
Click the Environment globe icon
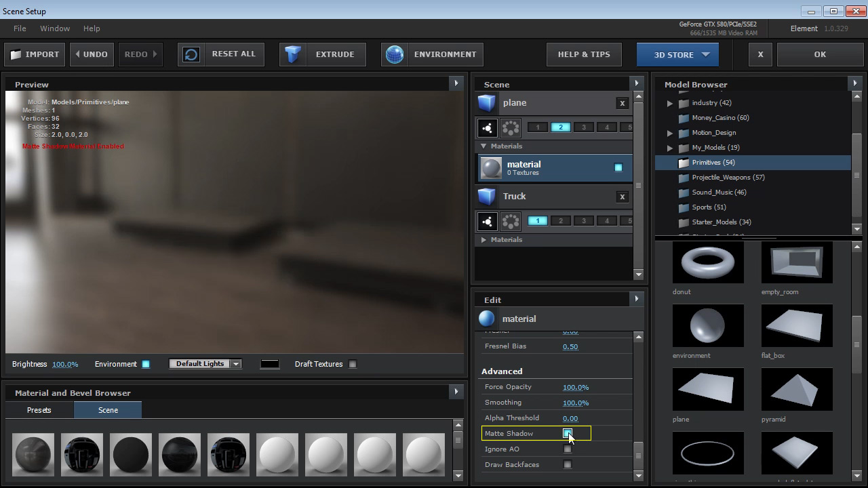395,54
